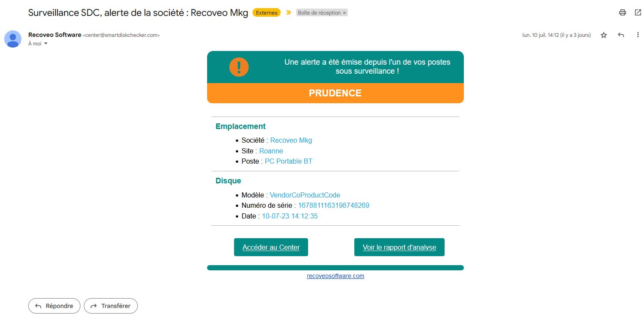
Task: Click the Poste value PC Portable BT
Action: tap(288, 161)
